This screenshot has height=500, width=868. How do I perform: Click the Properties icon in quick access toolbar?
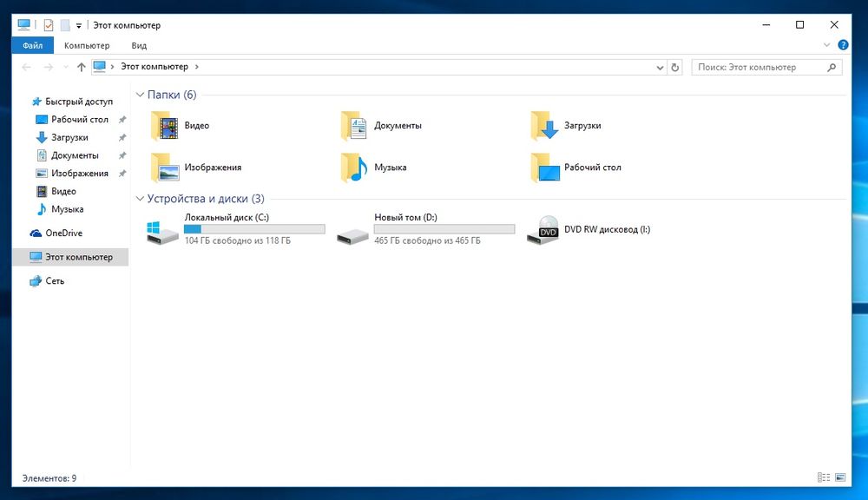click(x=49, y=25)
